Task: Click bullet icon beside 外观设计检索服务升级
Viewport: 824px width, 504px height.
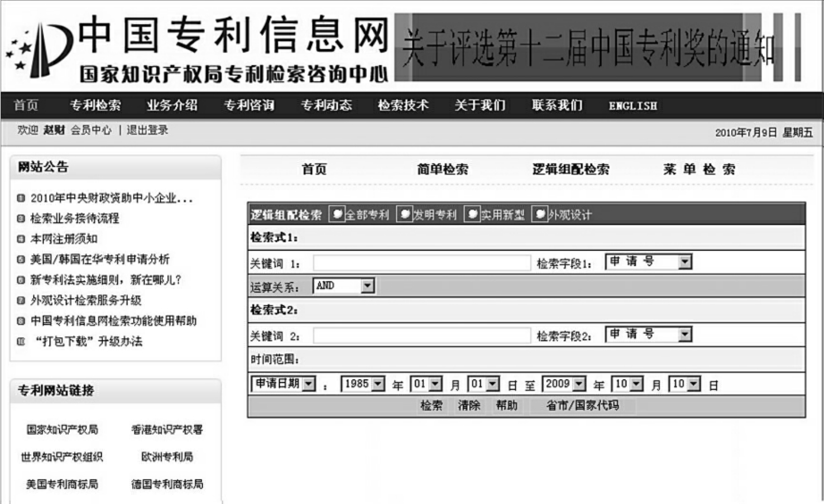Action: (x=21, y=301)
